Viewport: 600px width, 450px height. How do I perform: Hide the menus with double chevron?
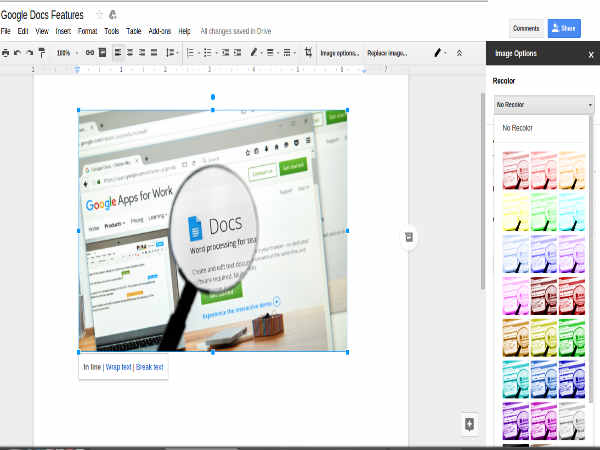(x=459, y=52)
